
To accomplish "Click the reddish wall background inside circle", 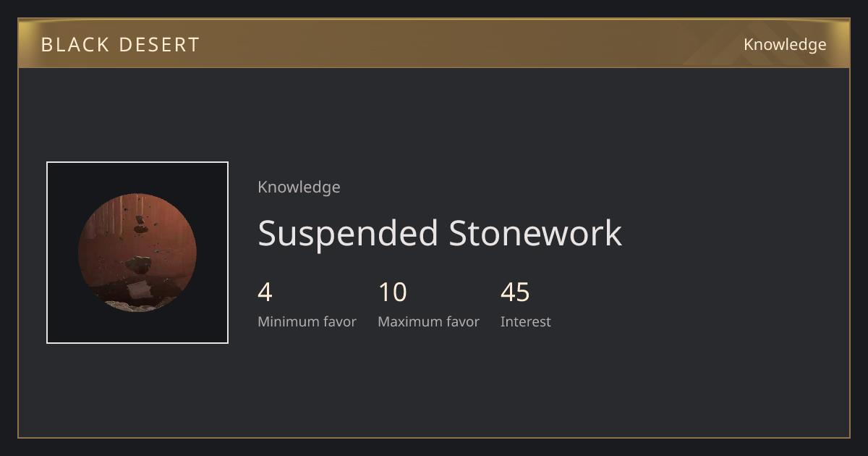I will point(170,239).
